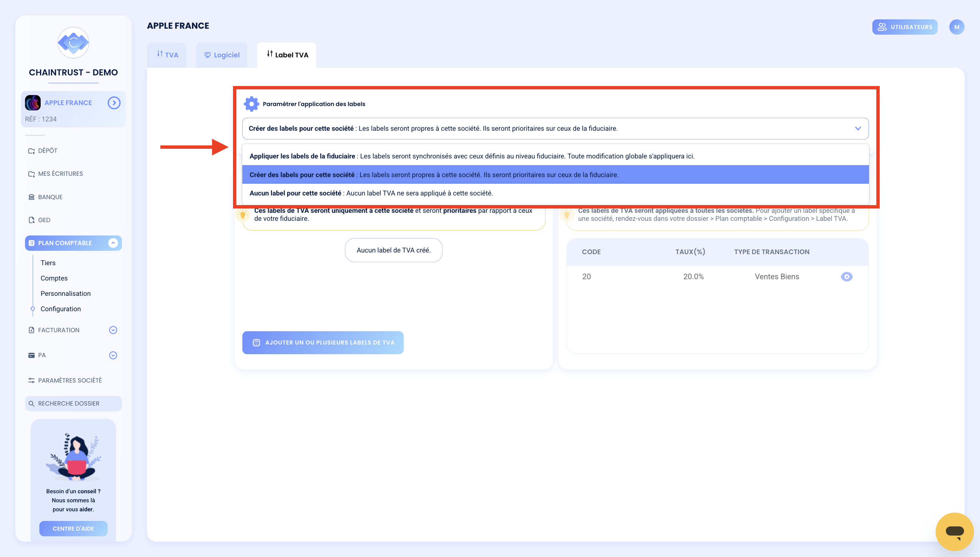Open the user profile avatar M
980x557 pixels.
pyautogui.click(x=957, y=27)
